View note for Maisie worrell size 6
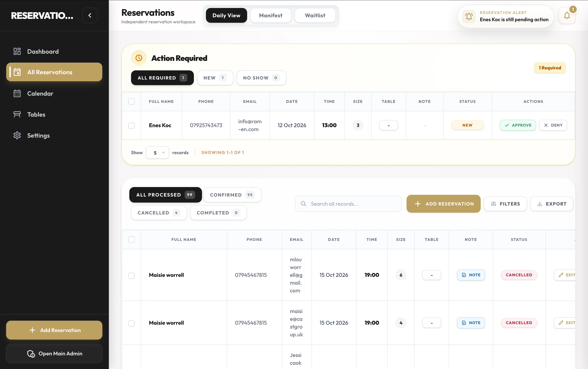Screen dimensions: 588x369 coord(471,275)
